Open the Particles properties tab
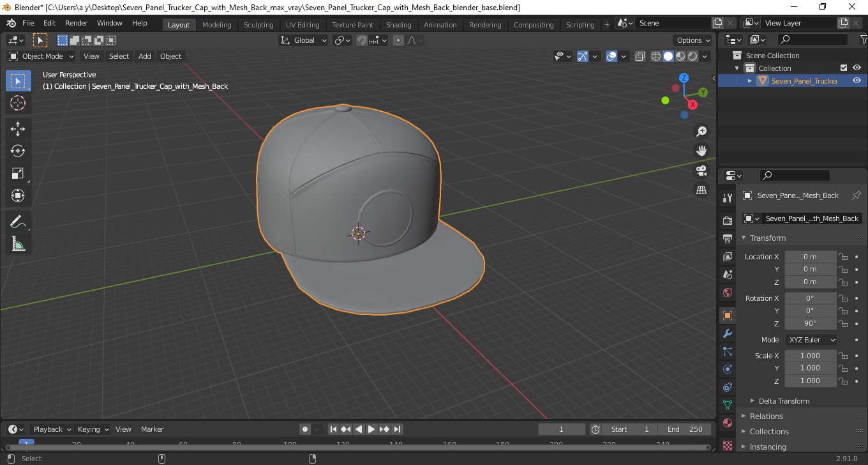This screenshot has height=465, width=868. (x=727, y=351)
